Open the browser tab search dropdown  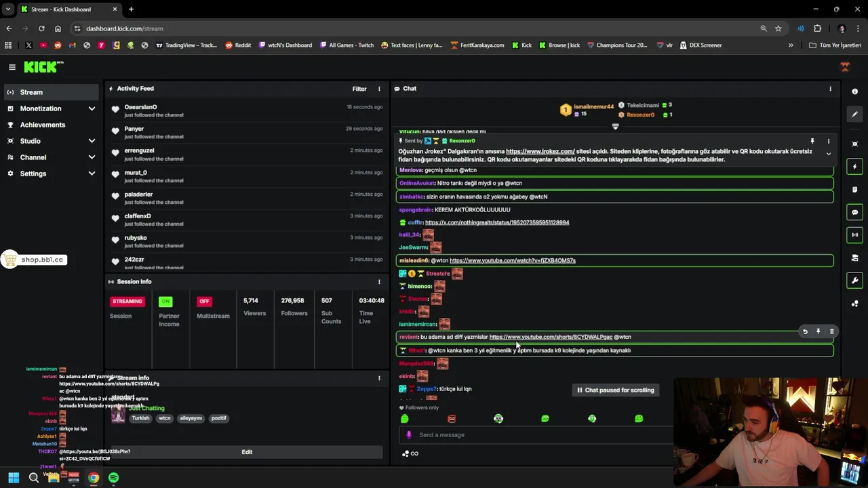[8, 9]
